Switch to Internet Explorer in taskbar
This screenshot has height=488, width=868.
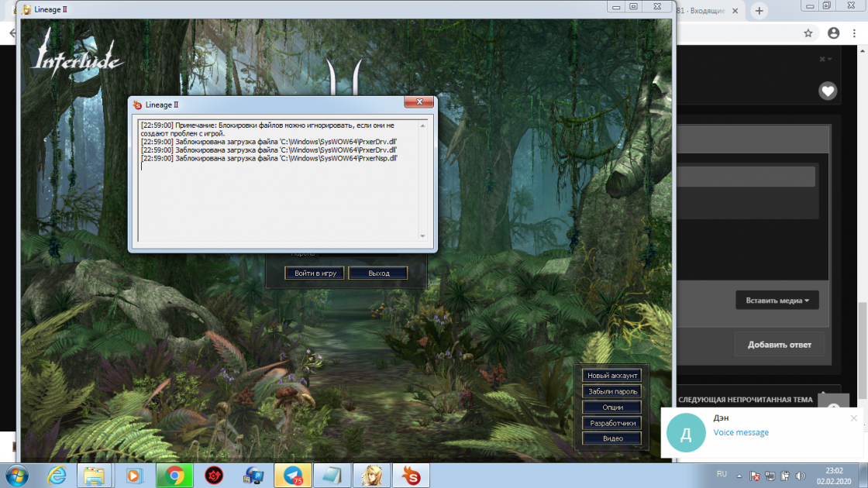[57, 475]
